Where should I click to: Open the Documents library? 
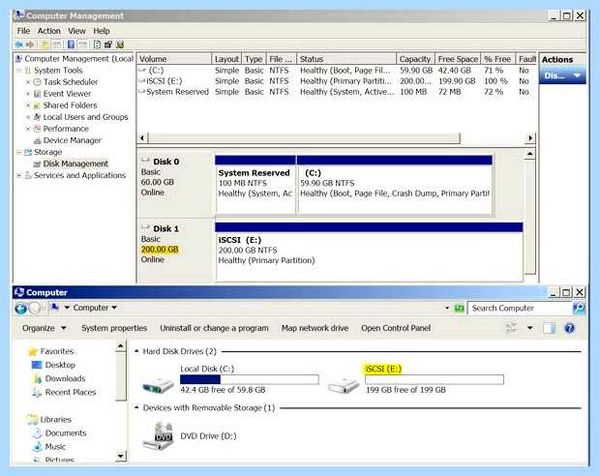(x=60, y=433)
